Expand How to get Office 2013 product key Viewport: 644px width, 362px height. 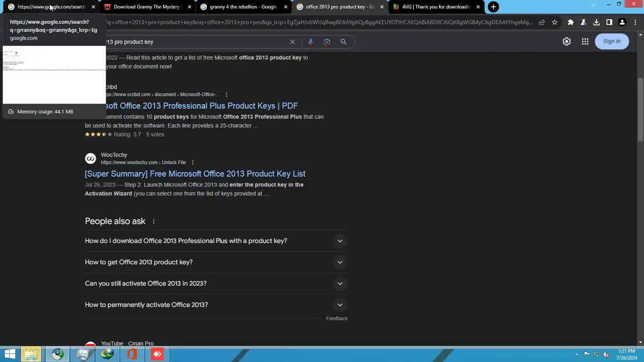click(216, 263)
